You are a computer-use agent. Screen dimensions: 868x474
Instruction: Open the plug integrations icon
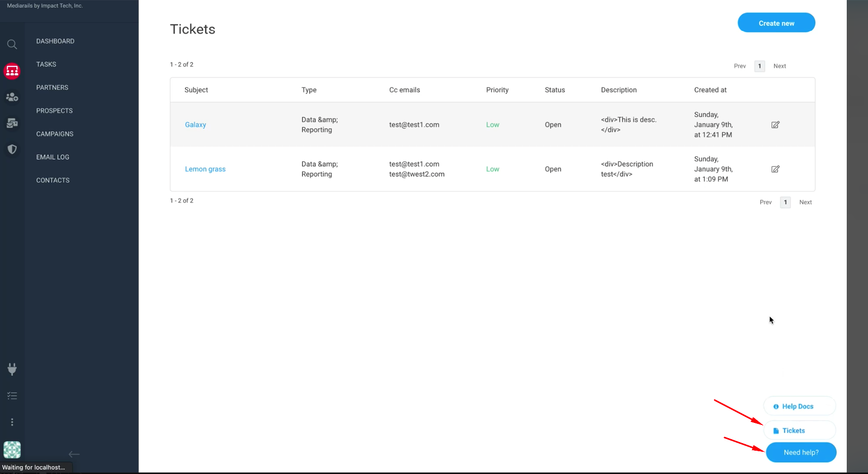point(12,369)
